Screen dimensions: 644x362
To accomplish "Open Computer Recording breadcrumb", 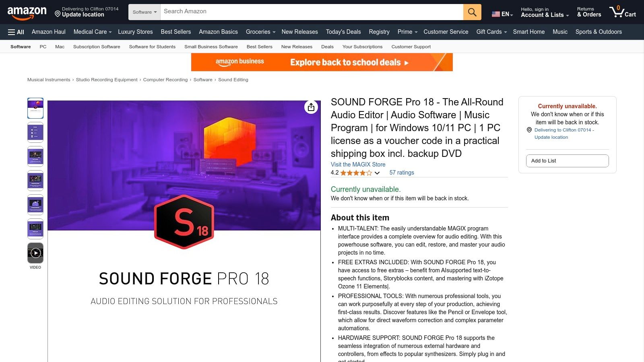I will point(165,80).
